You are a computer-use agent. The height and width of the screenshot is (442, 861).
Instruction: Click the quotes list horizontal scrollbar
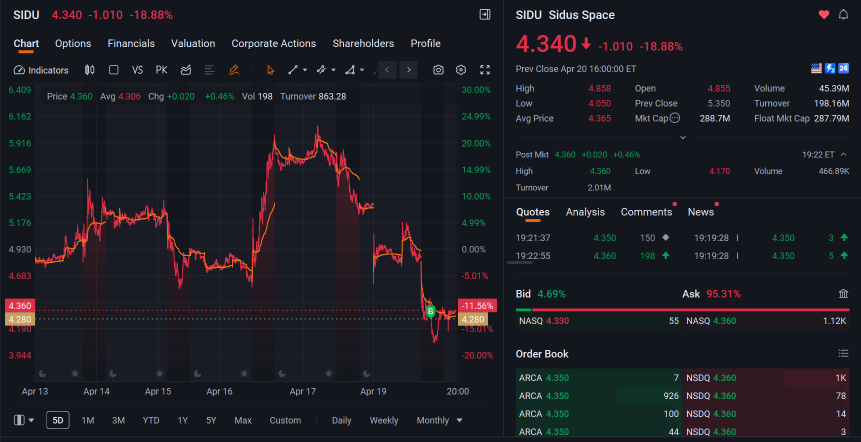click(519, 263)
